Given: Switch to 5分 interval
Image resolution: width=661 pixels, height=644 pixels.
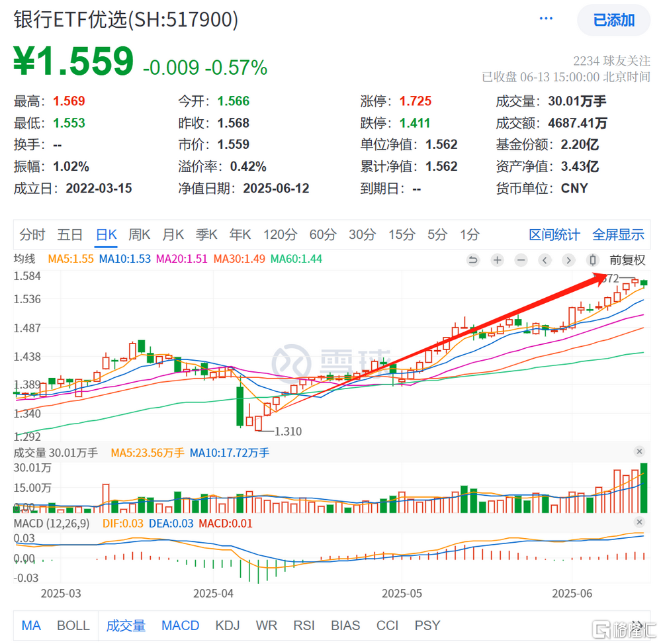Looking at the screenshot, I should (437, 234).
